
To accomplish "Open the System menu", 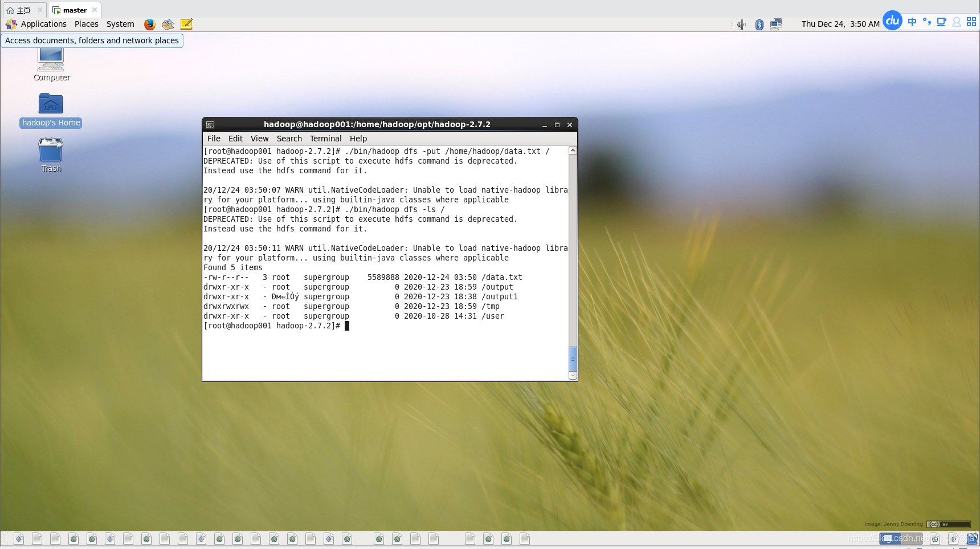I will 120,24.
